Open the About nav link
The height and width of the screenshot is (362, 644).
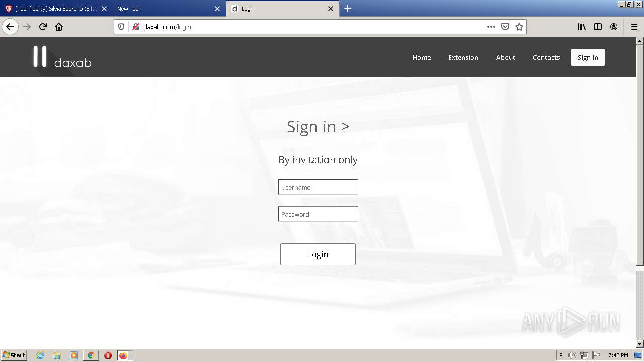(x=506, y=57)
